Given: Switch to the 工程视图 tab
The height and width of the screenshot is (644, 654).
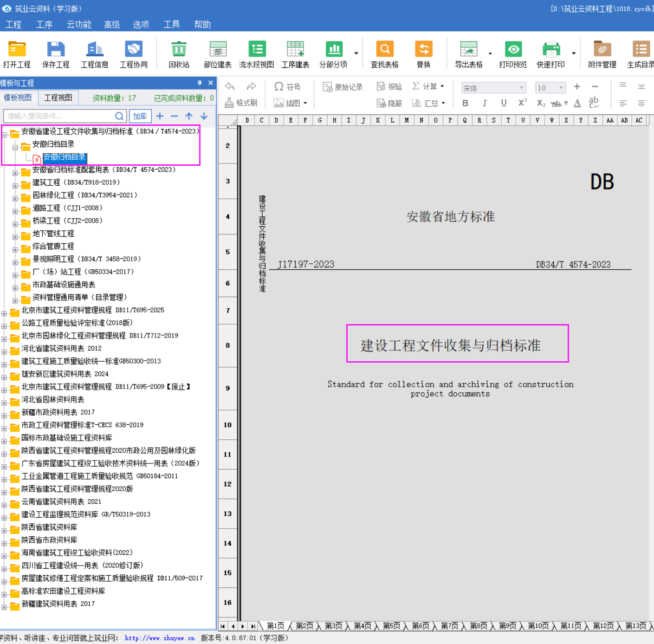Looking at the screenshot, I should [58, 98].
